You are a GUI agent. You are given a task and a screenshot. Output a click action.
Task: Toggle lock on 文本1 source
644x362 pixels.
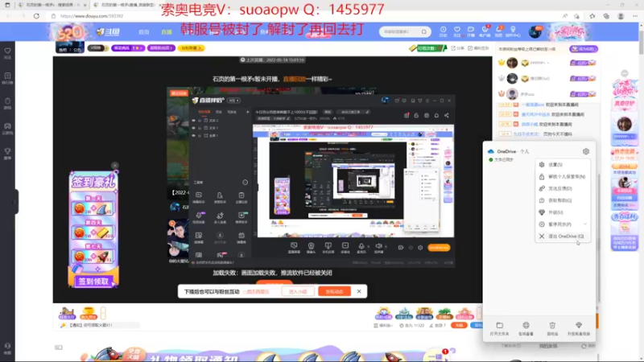click(x=200, y=128)
